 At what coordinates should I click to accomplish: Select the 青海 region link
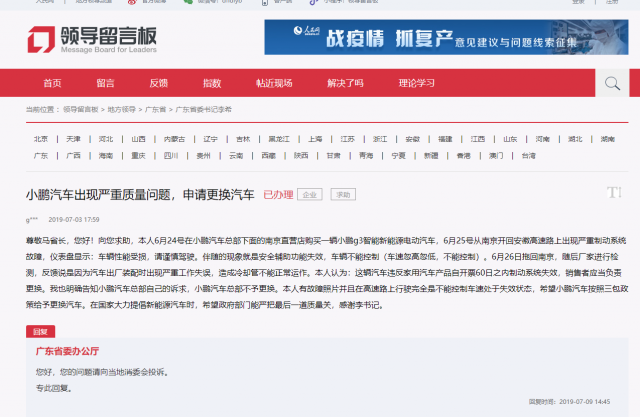pyautogui.click(x=366, y=155)
